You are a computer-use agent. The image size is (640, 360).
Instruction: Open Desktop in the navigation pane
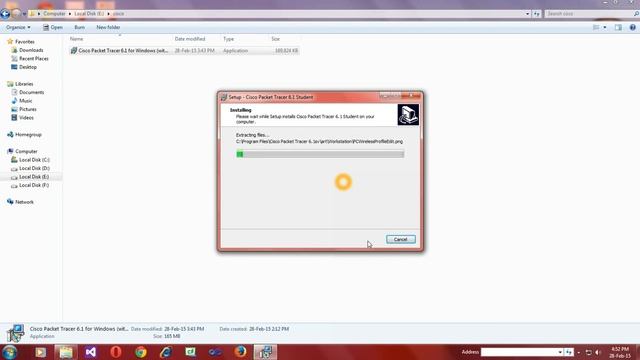(x=28, y=67)
